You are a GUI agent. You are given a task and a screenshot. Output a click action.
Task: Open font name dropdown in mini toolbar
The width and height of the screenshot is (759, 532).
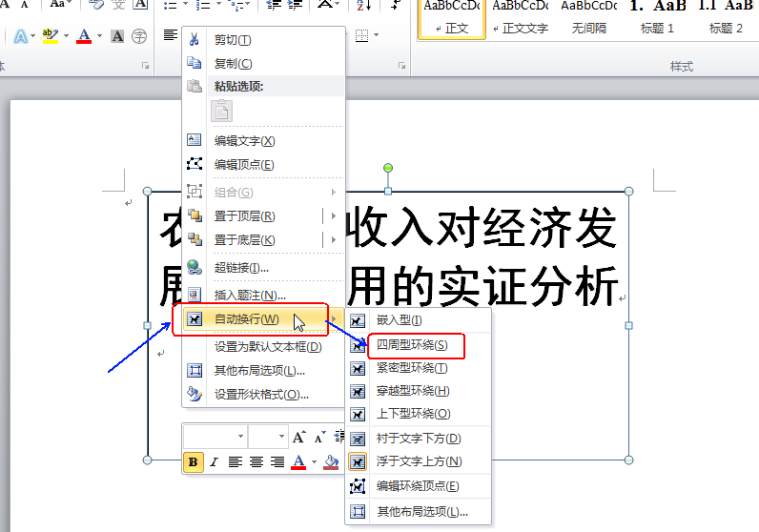pos(239,438)
